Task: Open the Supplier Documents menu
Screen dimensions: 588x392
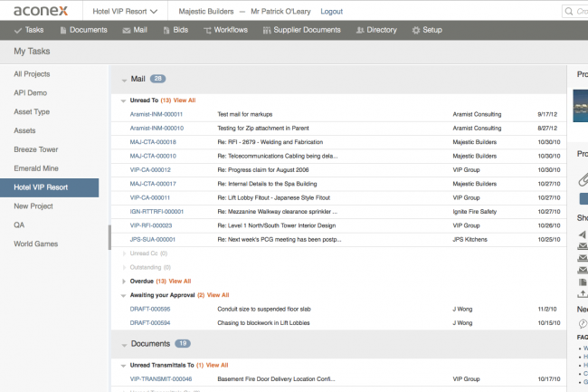Action: pos(302,30)
